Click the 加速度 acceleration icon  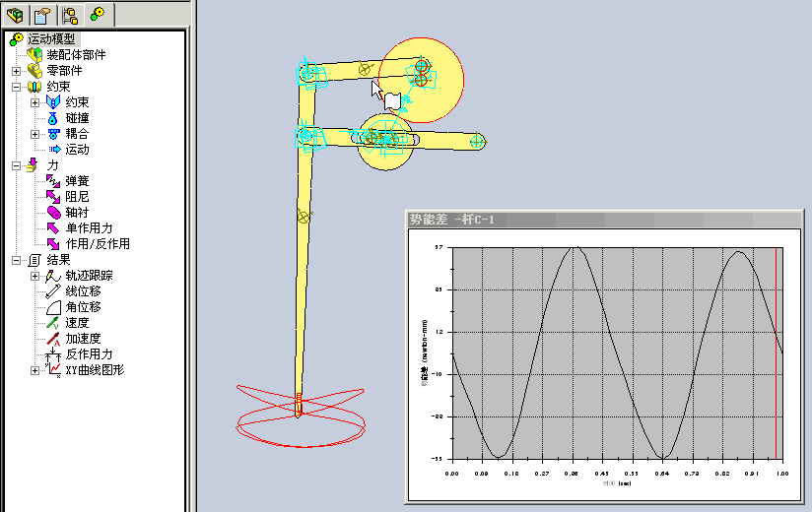pyautogui.click(x=53, y=339)
